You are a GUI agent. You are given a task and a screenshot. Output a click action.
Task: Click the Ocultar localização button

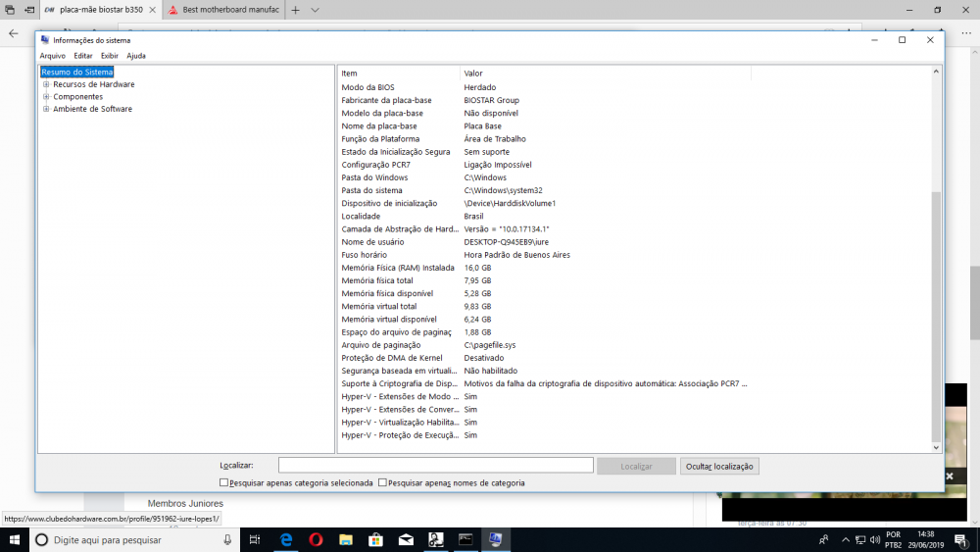coord(719,467)
